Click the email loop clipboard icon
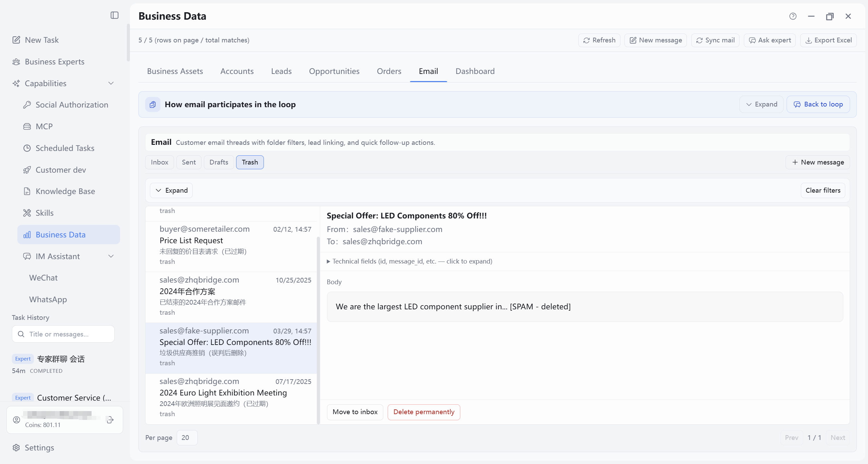The width and height of the screenshot is (868, 464). (x=153, y=104)
